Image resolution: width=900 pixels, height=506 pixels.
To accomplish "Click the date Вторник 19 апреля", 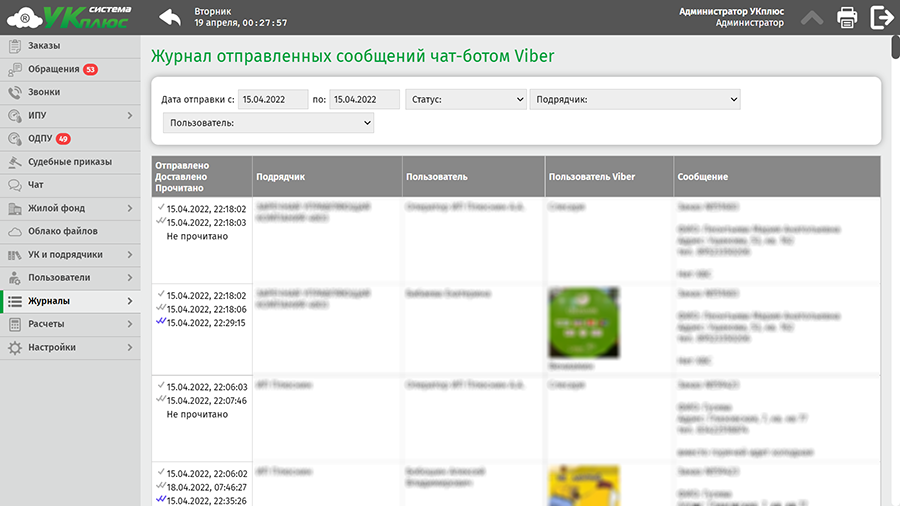I will click(240, 17).
